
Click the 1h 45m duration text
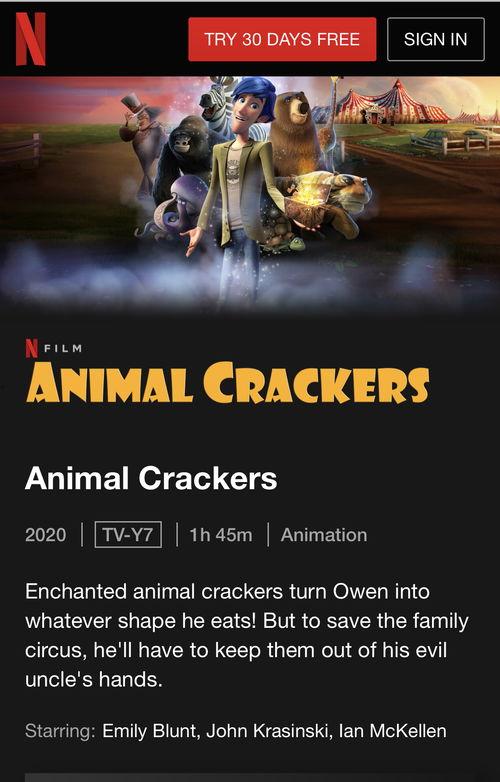[x=221, y=535]
